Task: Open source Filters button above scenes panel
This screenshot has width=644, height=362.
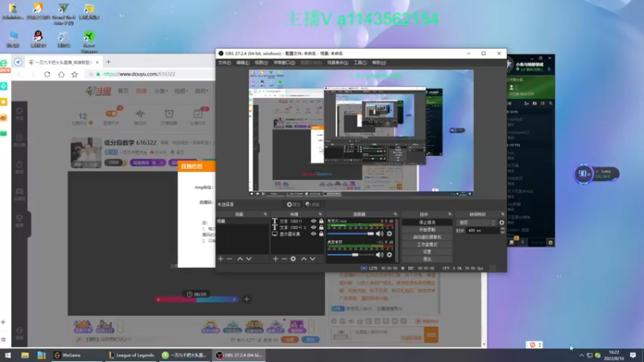Action: coord(312,204)
